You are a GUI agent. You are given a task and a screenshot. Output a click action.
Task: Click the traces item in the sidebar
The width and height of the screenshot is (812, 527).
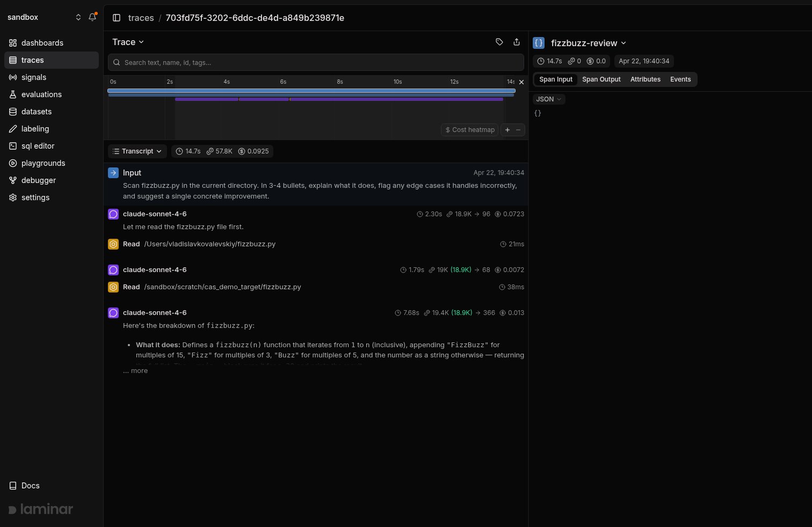pos(52,60)
